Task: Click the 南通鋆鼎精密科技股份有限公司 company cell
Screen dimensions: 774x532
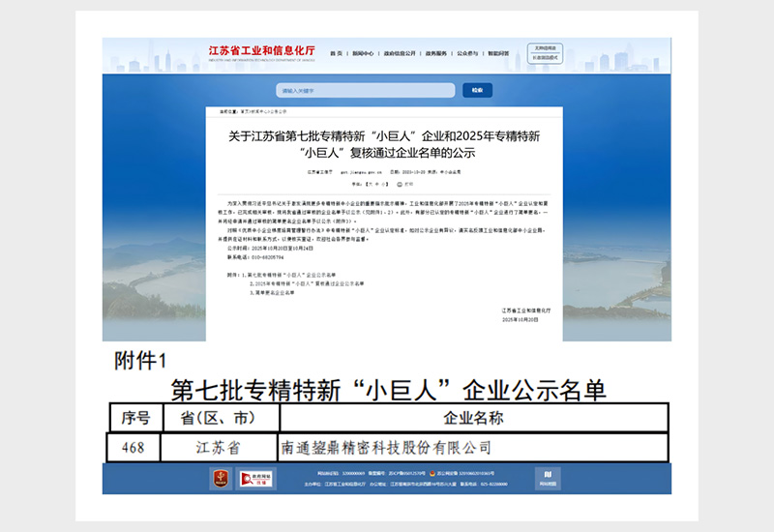Action: click(473, 448)
